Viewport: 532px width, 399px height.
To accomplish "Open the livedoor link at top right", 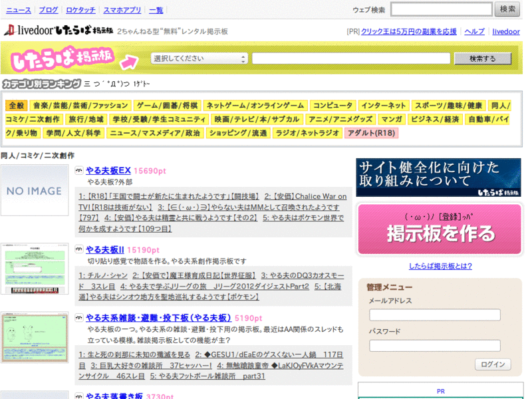I will click(x=506, y=31).
